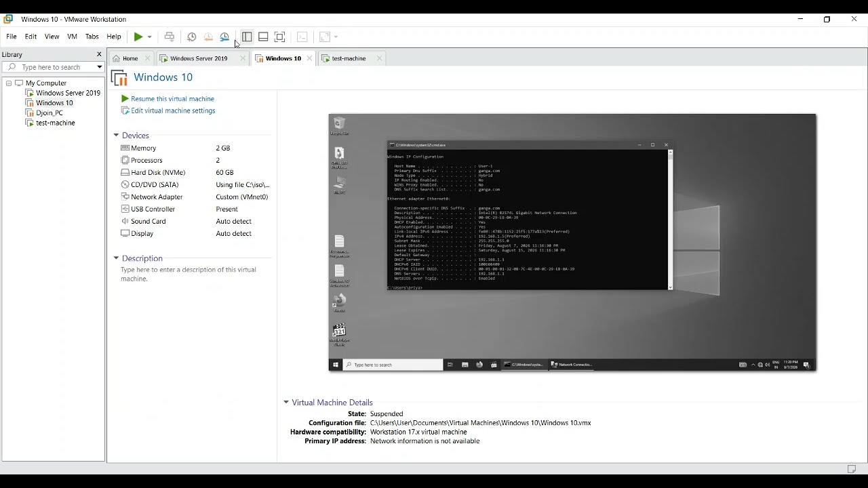Image resolution: width=868 pixels, height=488 pixels.
Task: Open the VM menu
Action: (73, 37)
